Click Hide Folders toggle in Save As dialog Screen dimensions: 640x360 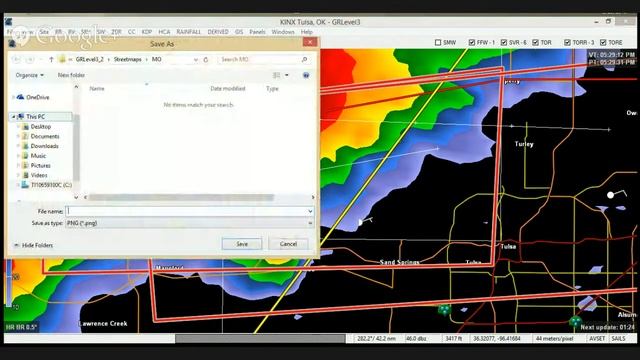point(33,245)
